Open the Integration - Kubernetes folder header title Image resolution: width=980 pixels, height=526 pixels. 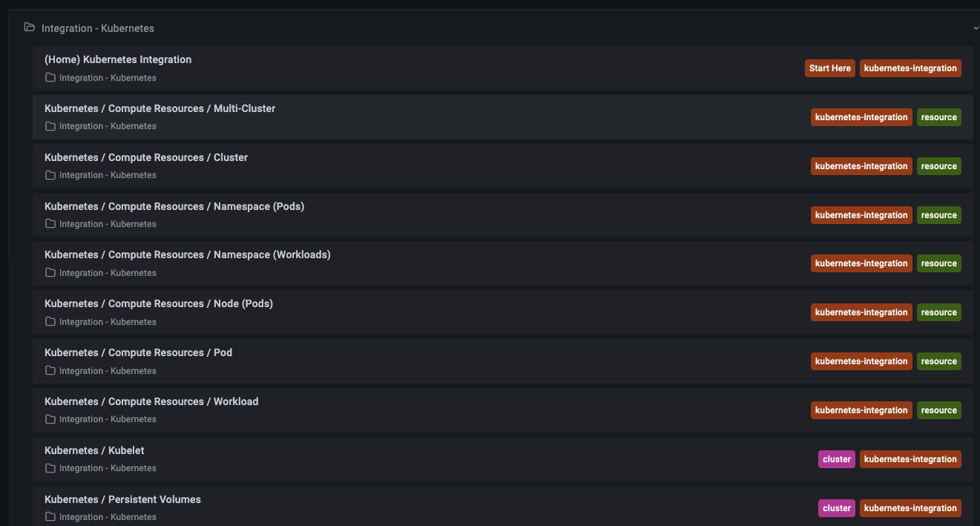click(x=98, y=28)
